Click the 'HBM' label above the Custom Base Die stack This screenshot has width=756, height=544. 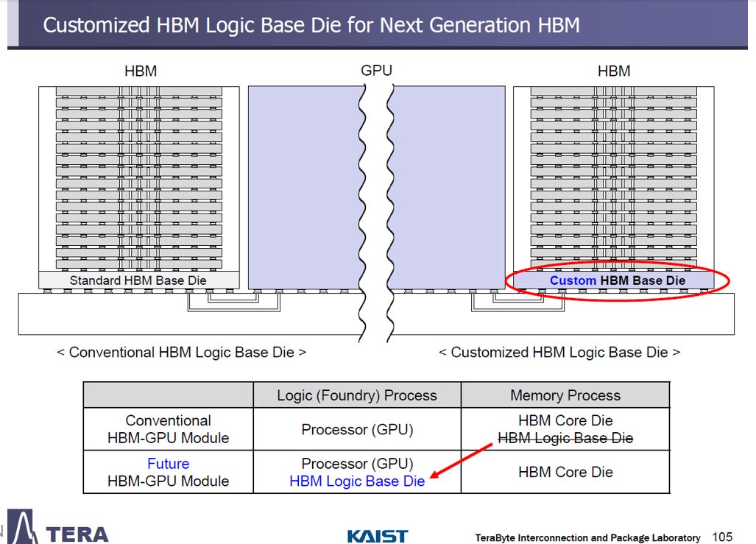point(614,71)
